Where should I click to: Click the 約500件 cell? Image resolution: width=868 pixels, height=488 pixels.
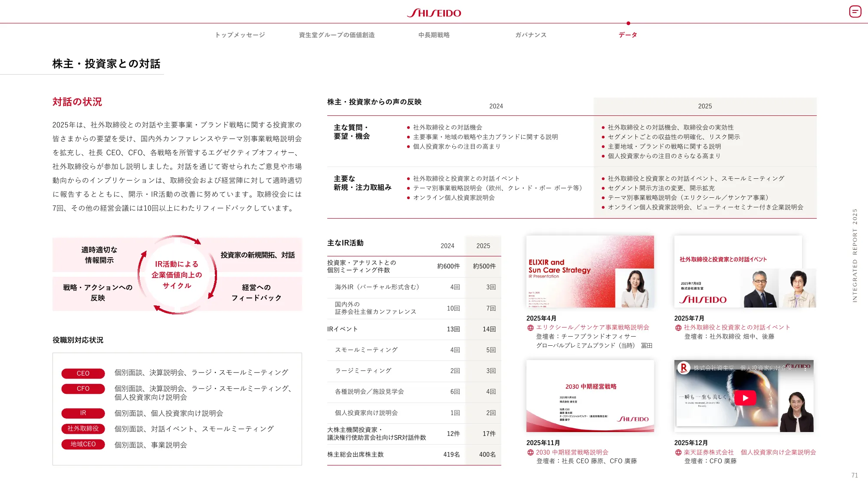point(484,266)
